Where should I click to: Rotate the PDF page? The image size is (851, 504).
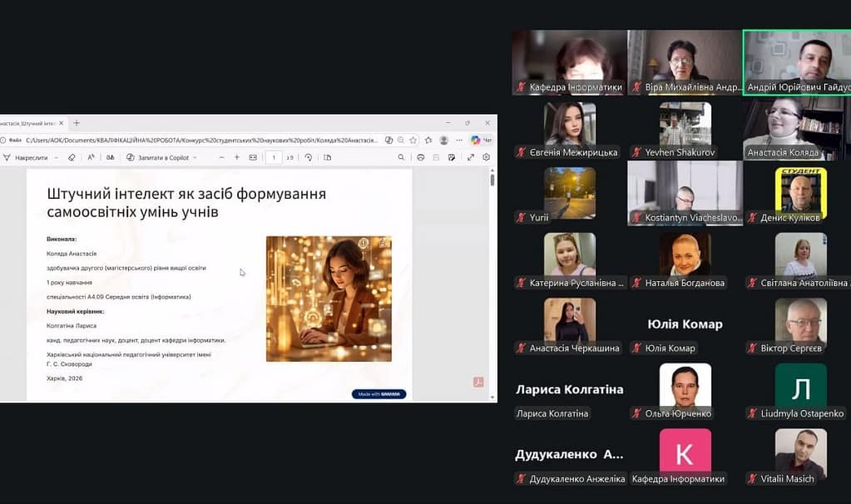(x=309, y=157)
